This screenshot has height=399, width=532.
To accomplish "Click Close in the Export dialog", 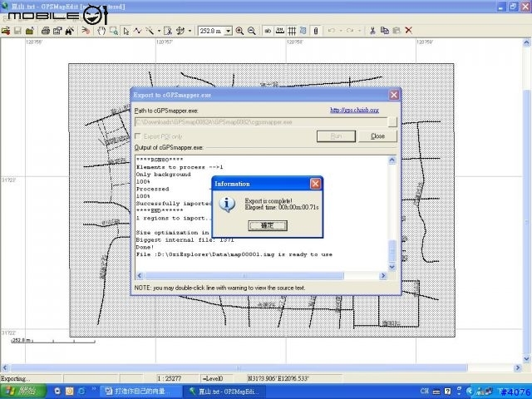I will pos(377,136).
